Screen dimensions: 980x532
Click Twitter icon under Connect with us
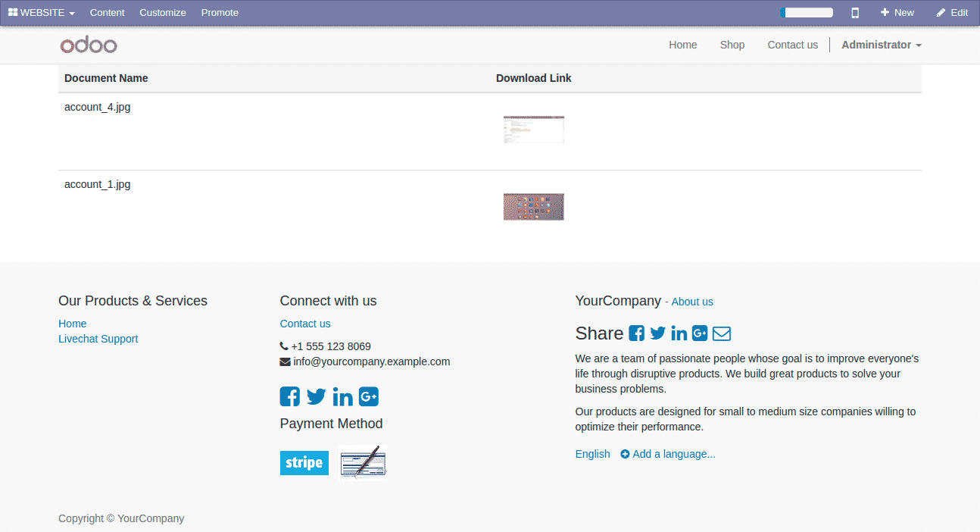(x=317, y=396)
